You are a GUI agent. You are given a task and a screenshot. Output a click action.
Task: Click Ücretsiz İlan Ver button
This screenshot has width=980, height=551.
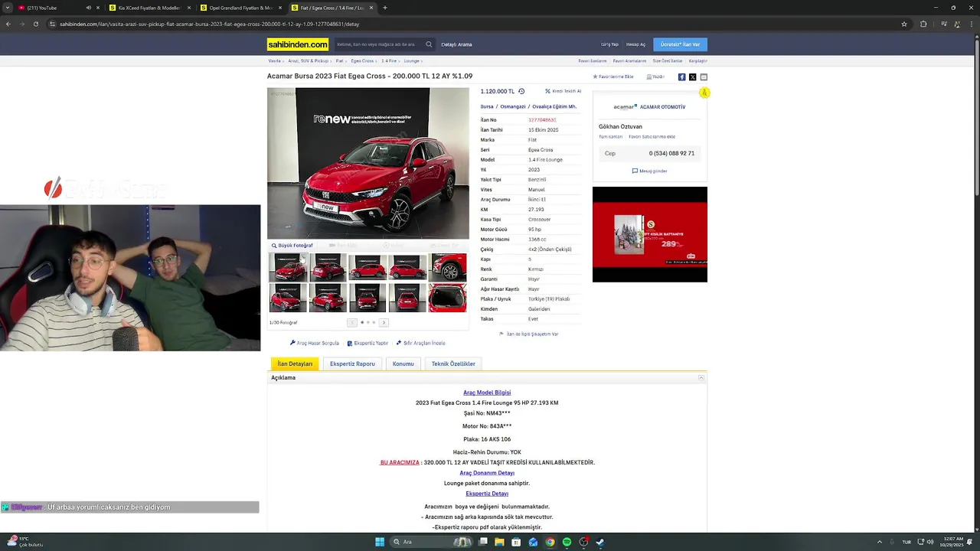coord(680,44)
